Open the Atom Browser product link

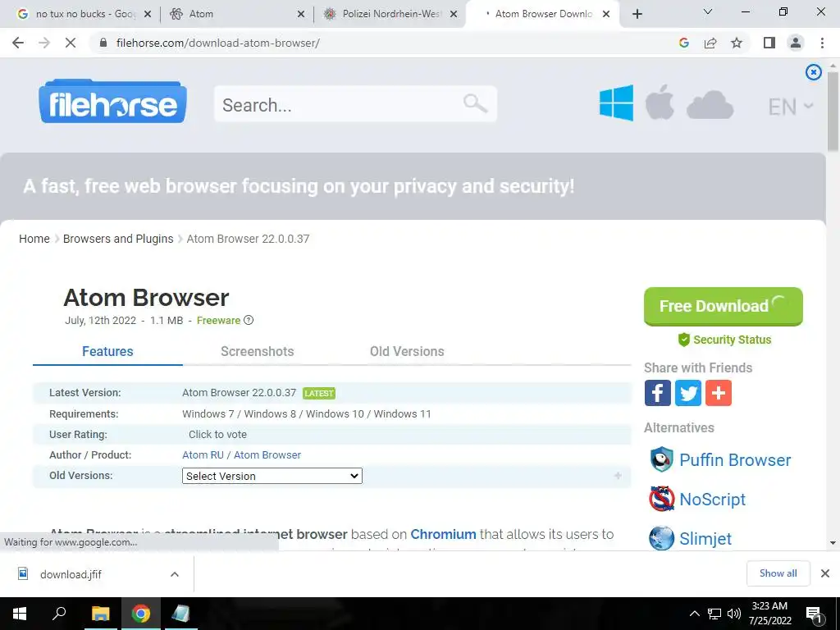[267, 454]
